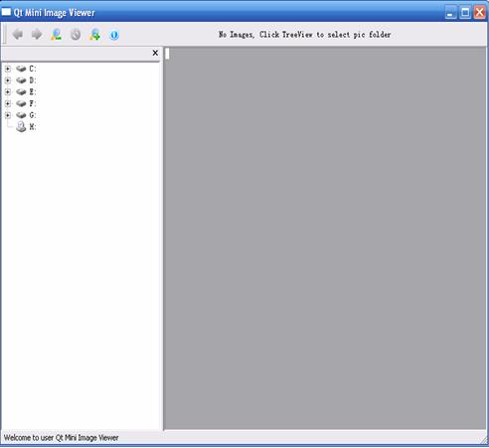Expand the C: drive node

[x=8, y=69]
